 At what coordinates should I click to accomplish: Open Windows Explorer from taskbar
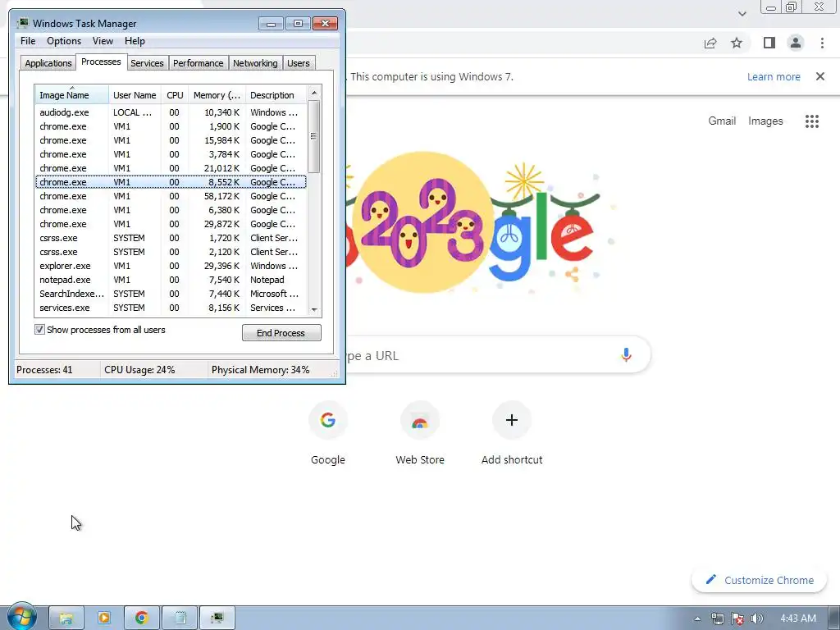tap(66, 619)
